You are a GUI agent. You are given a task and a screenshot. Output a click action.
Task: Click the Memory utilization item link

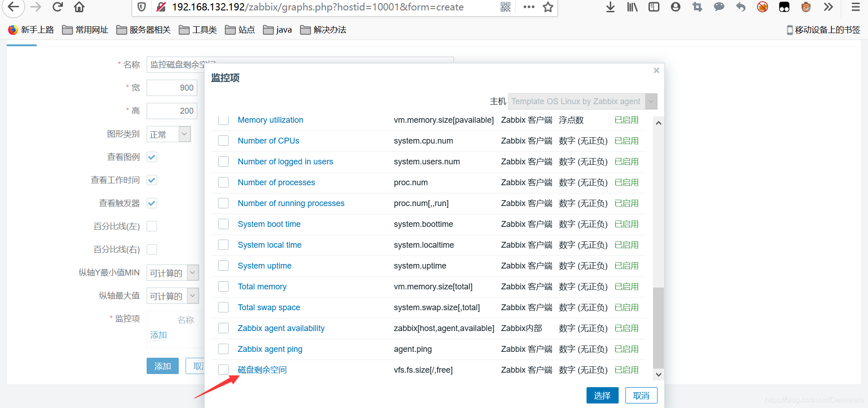[271, 120]
